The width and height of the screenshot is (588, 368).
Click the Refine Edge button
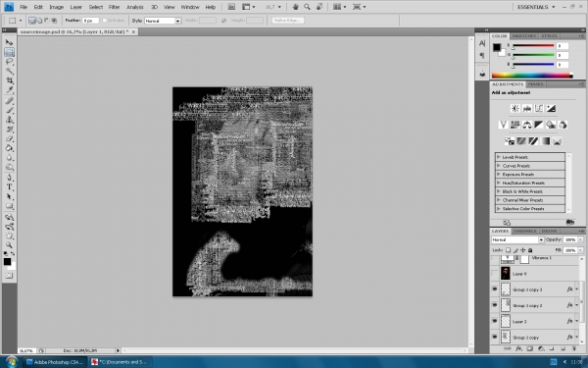tap(287, 21)
